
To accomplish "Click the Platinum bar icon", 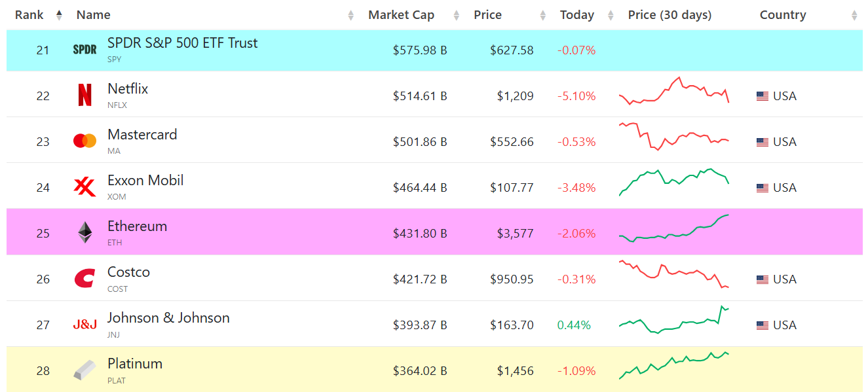I will 85,370.
